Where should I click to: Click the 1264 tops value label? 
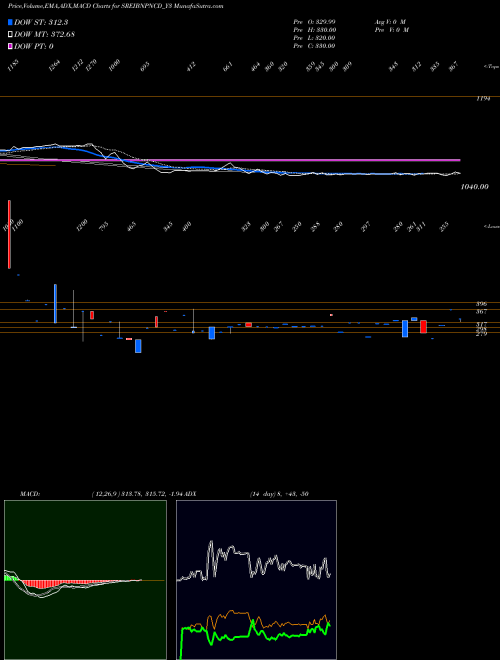[x=55, y=66]
